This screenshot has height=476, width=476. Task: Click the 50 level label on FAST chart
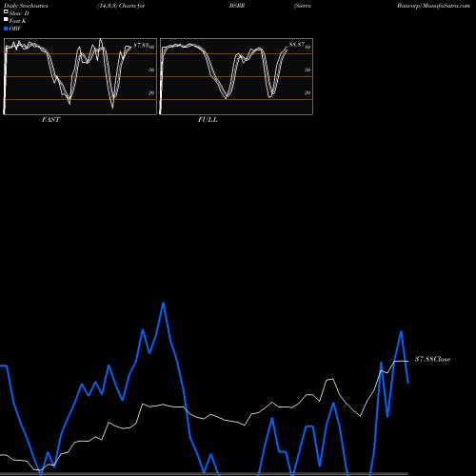pos(151,69)
